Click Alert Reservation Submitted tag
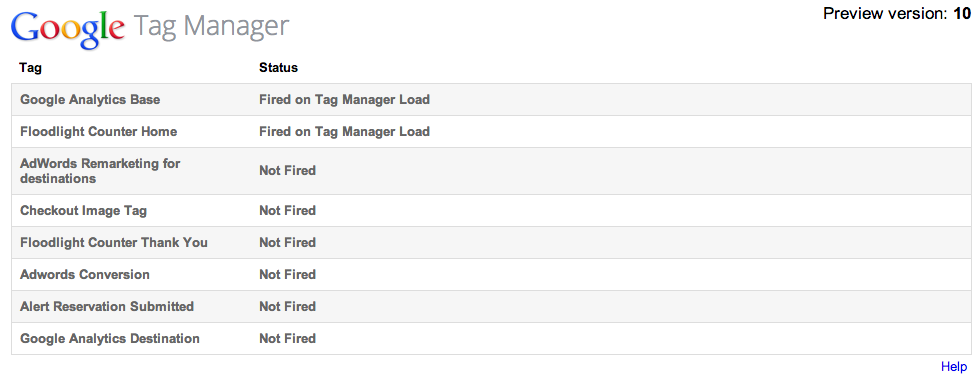The image size is (980, 381). (107, 307)
